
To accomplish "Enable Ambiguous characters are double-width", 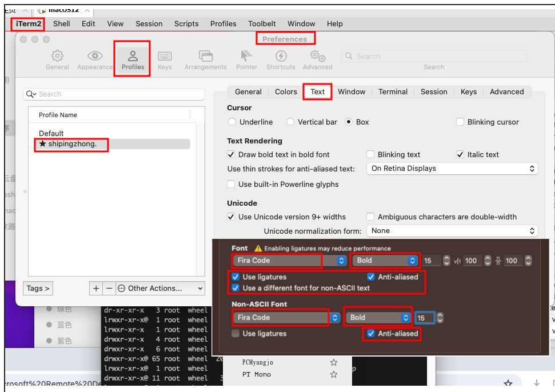I will (370, 217).
